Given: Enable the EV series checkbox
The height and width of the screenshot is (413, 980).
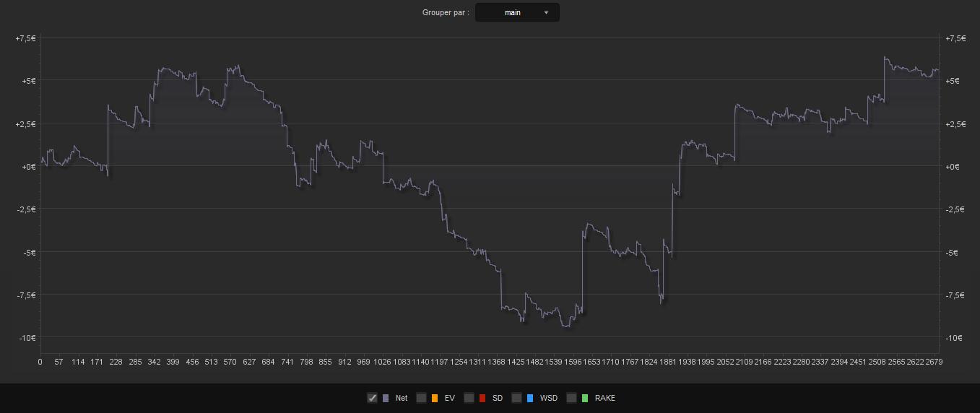Looking at the screenshot, I should [422, 398].
